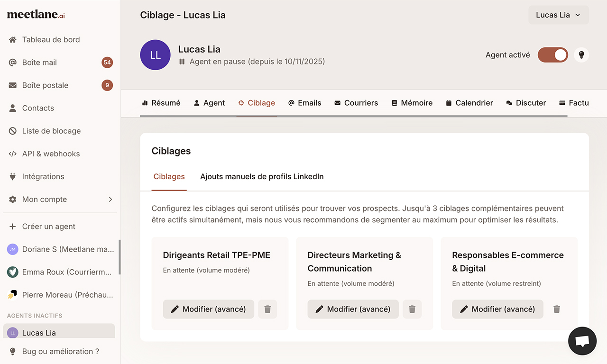Click Créer un agent
Image resolution: width=607 pixels, height=364 pixels.
tap(48, 227)
